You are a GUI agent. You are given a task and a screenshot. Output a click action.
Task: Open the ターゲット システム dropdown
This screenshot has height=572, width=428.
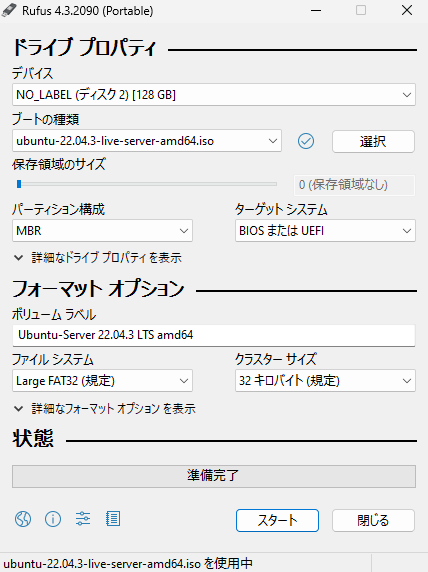tap(325, 231)
